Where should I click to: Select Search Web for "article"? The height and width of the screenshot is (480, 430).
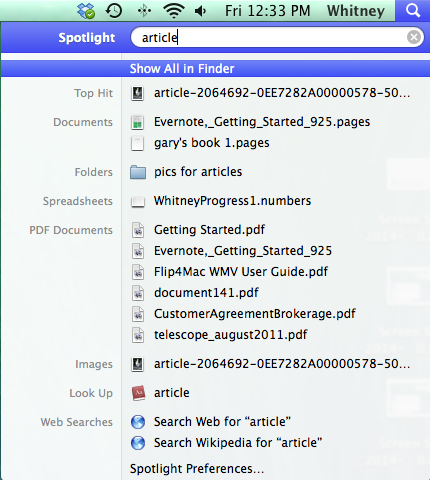pos(222,422)
